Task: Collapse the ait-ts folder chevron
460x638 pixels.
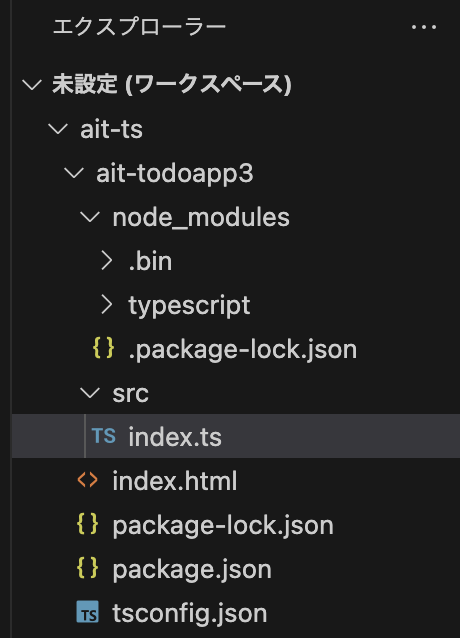Action: (x=58, y=129)
